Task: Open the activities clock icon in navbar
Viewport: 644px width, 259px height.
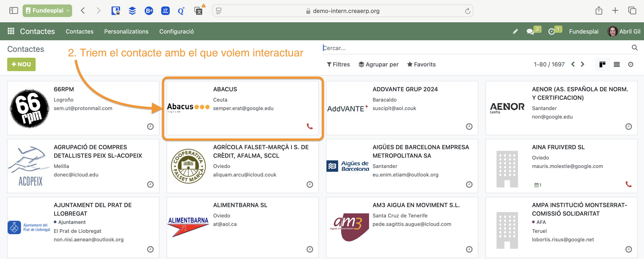Action: point(551,32)
